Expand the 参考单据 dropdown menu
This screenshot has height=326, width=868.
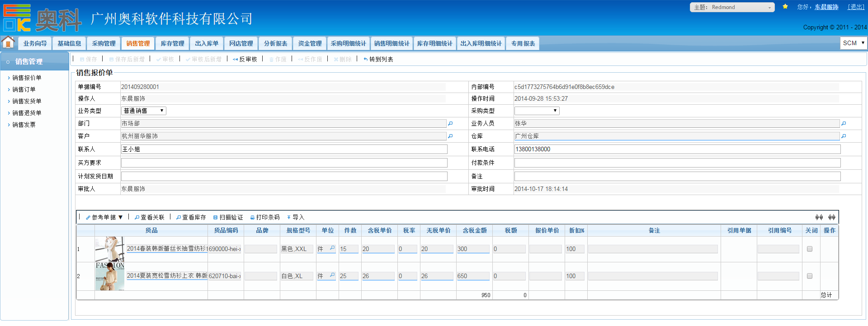click(x=104, y=217)
